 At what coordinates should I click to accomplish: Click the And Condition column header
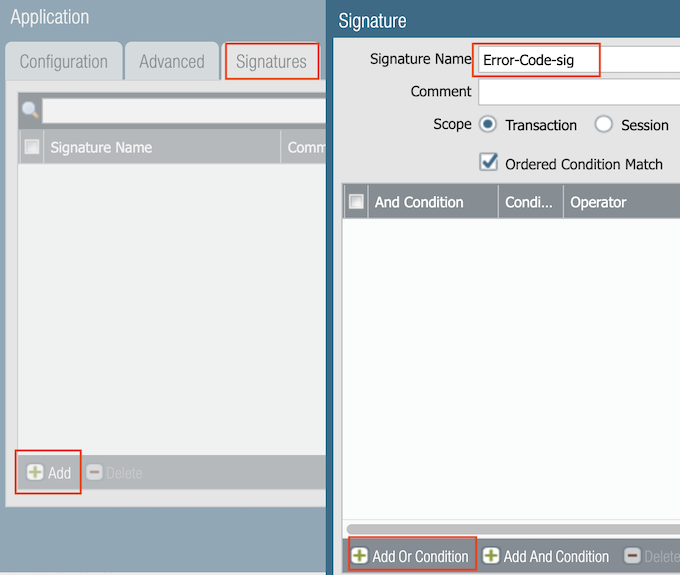433,202
